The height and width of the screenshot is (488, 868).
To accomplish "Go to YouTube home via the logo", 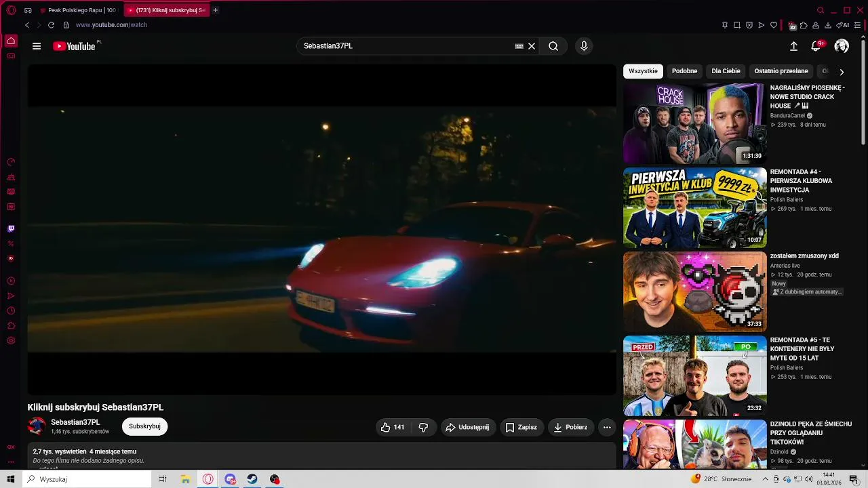I will (x=74, y=46).
